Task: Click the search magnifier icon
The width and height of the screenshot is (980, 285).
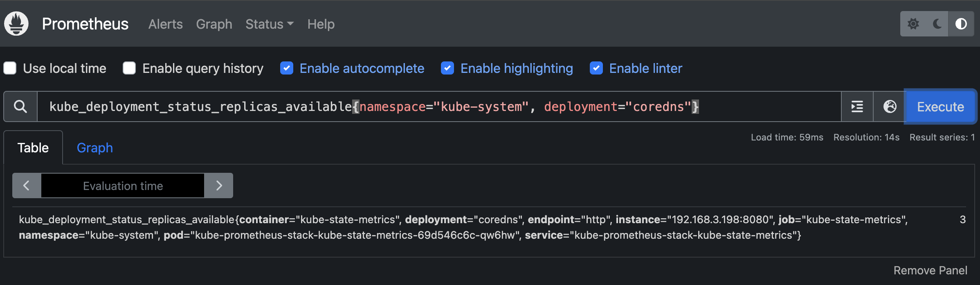Action: pos(20,106)
